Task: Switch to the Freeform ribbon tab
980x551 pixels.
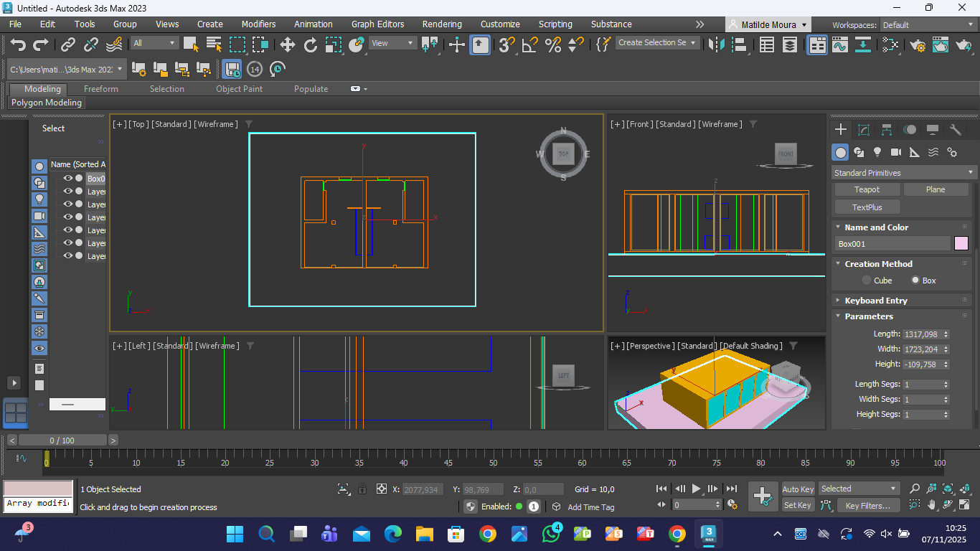Action: 101,89
